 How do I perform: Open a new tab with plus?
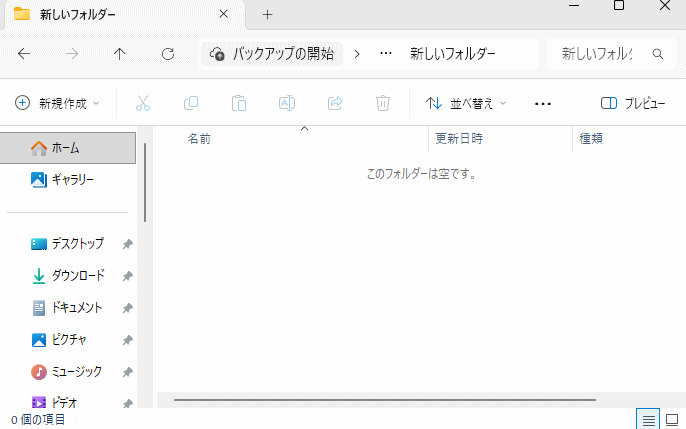tap(267, 15)
